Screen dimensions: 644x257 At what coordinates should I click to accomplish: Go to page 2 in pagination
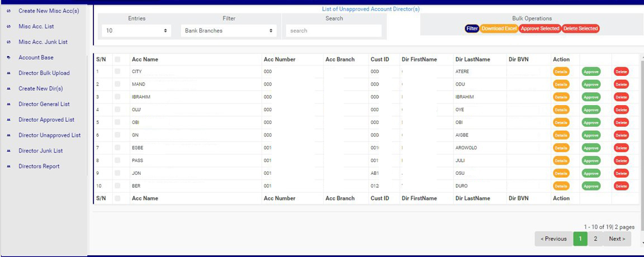[595, 239]
